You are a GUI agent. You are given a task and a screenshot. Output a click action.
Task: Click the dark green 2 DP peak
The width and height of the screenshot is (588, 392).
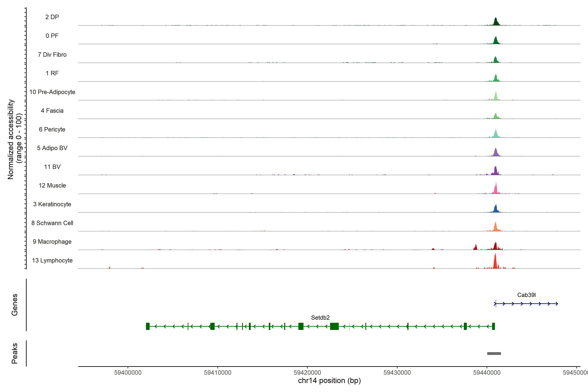click(x=496, y=22)
